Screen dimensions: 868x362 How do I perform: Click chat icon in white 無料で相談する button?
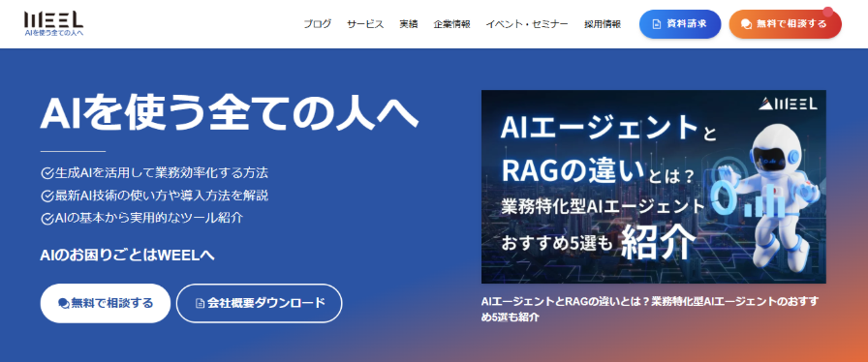[64, 303]
